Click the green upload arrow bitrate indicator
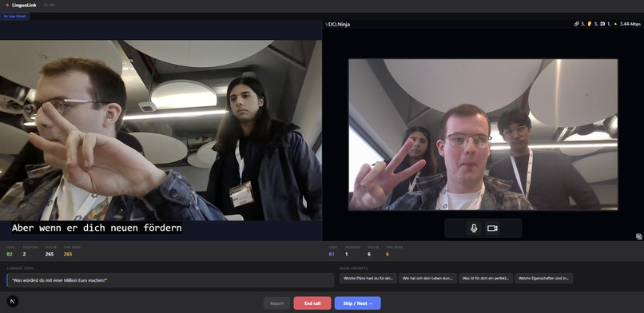The image size is (644, 313). [616, 24]
